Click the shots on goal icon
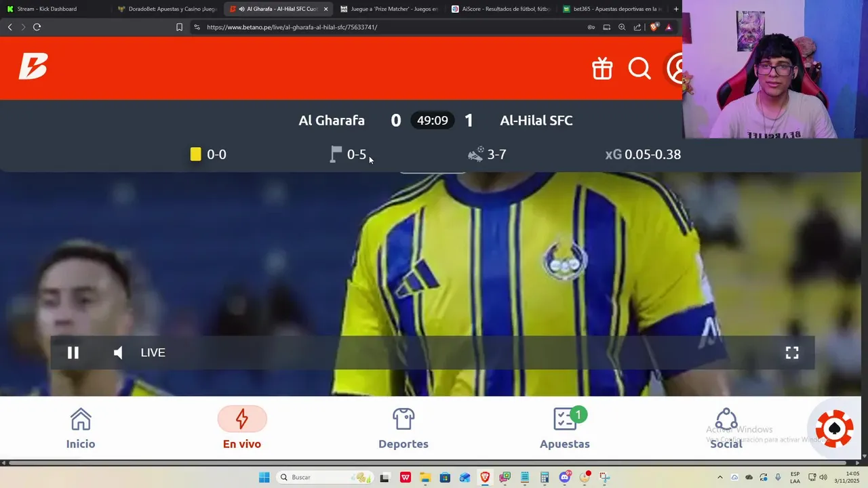The height and width of the screenshot is (488, 868). coord(476,155)
